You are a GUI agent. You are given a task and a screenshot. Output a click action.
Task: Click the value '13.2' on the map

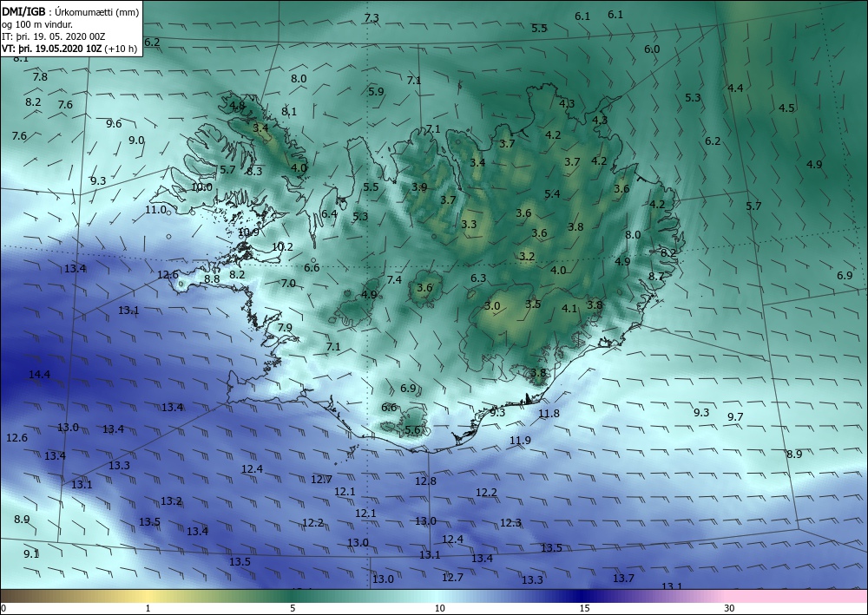pyautogui.click(x=171, y=501)
